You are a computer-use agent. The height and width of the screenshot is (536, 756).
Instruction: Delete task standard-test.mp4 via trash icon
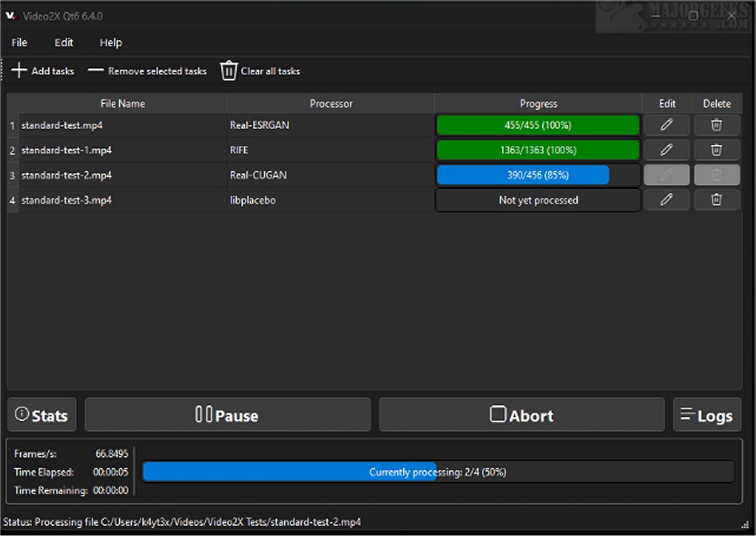tap(716, 125)
